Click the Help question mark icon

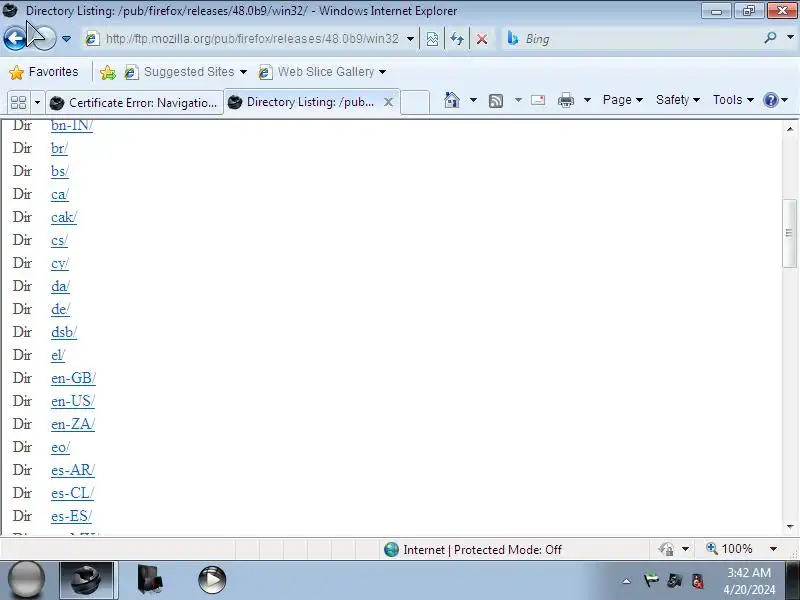770,100
